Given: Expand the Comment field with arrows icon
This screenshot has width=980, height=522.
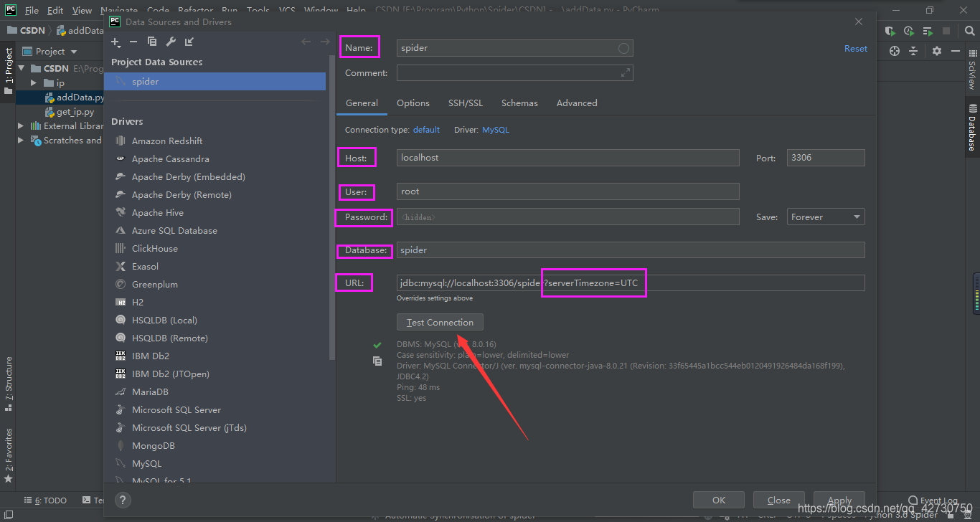Looking at the screenshot, I should tap(626, 72).
